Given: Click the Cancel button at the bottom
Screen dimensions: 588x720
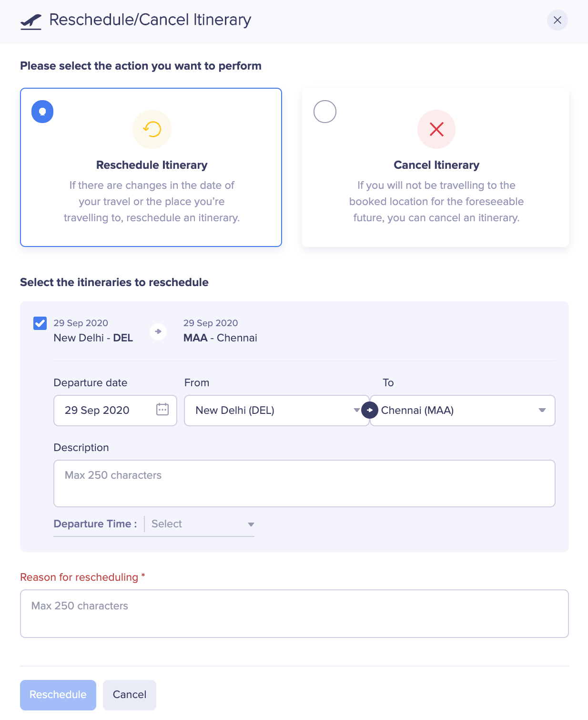Looking at the screenshot, I should (129, 695).
